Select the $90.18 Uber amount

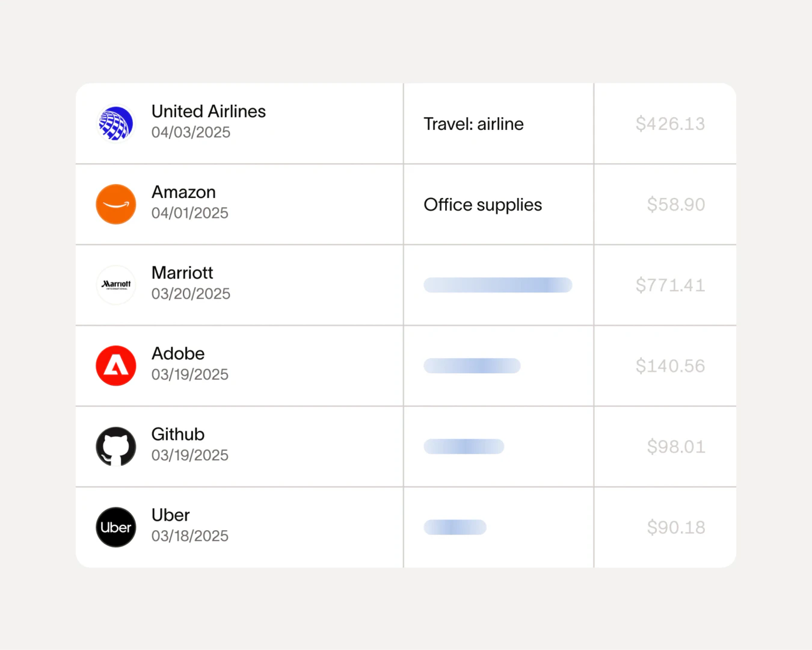pos(676,527)
